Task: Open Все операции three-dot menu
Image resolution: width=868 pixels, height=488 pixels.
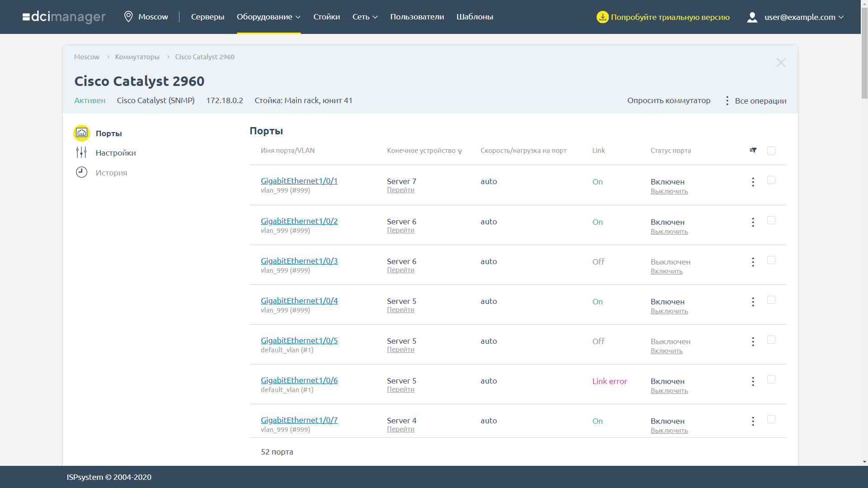Action: 727,101
